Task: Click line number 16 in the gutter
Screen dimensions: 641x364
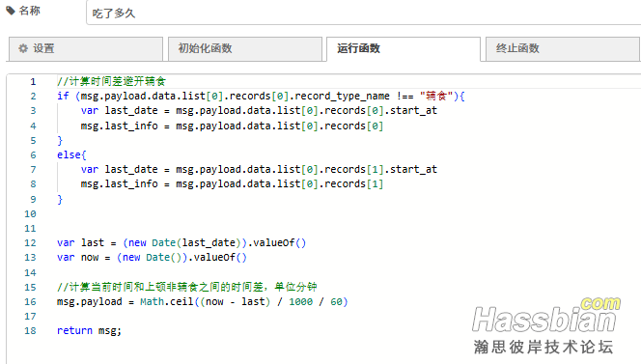Action: tap(30, 302)
